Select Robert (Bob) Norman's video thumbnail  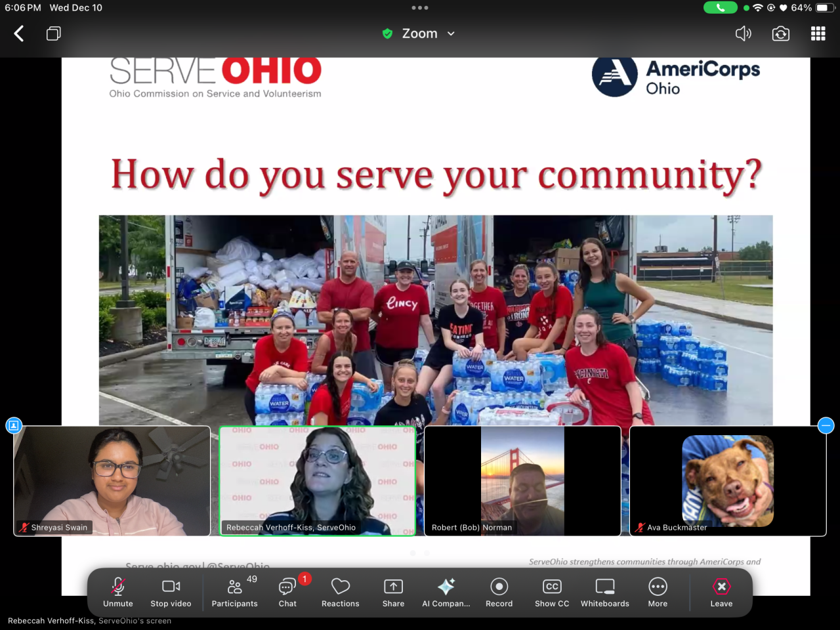coord(523,481)
